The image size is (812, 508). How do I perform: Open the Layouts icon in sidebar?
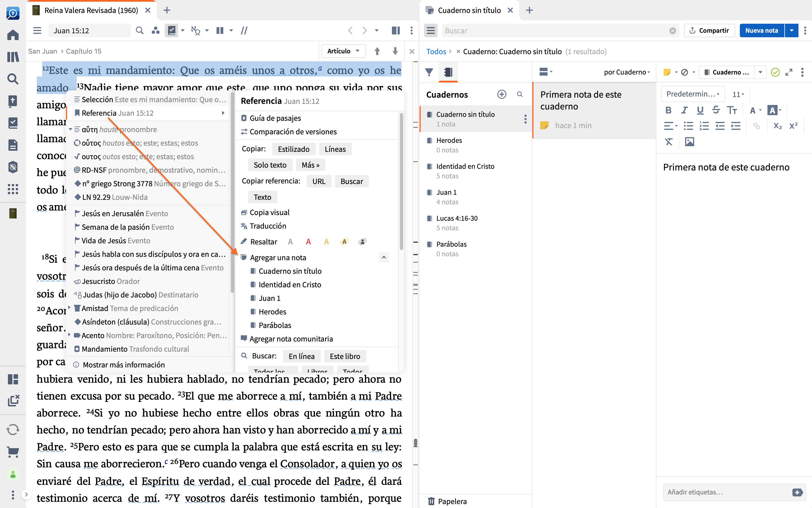[13, 379]
